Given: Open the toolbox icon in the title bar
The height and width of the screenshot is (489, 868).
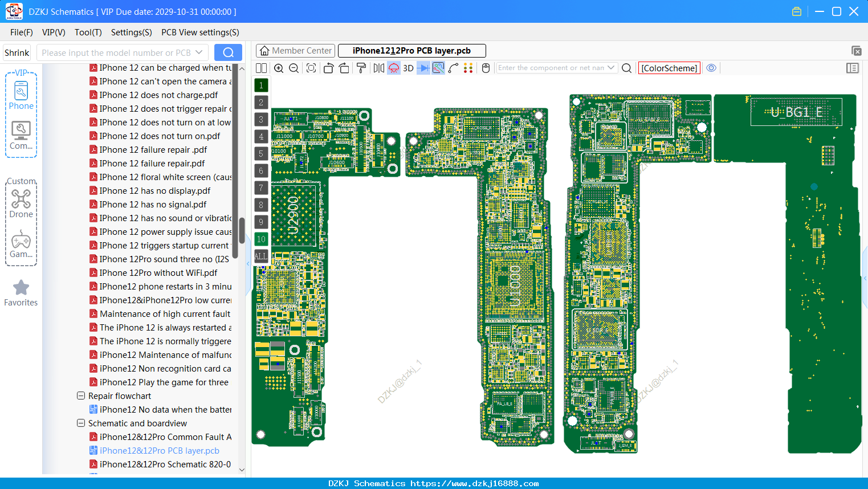Looking at the screenshot, I should 797,11.
